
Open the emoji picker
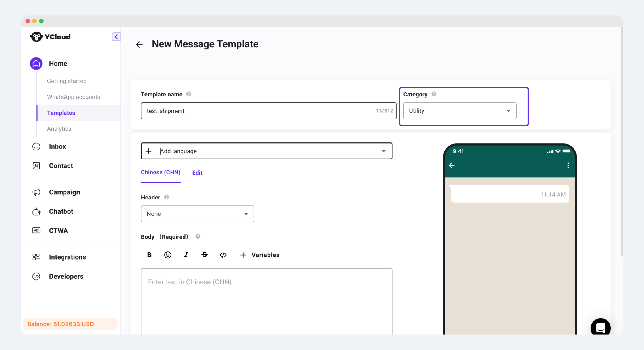[167, 254]
